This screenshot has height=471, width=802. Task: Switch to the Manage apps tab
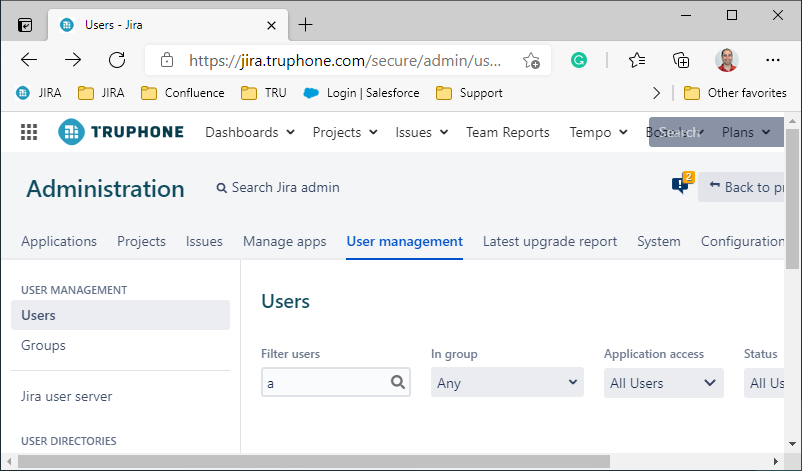coord(284,241)
